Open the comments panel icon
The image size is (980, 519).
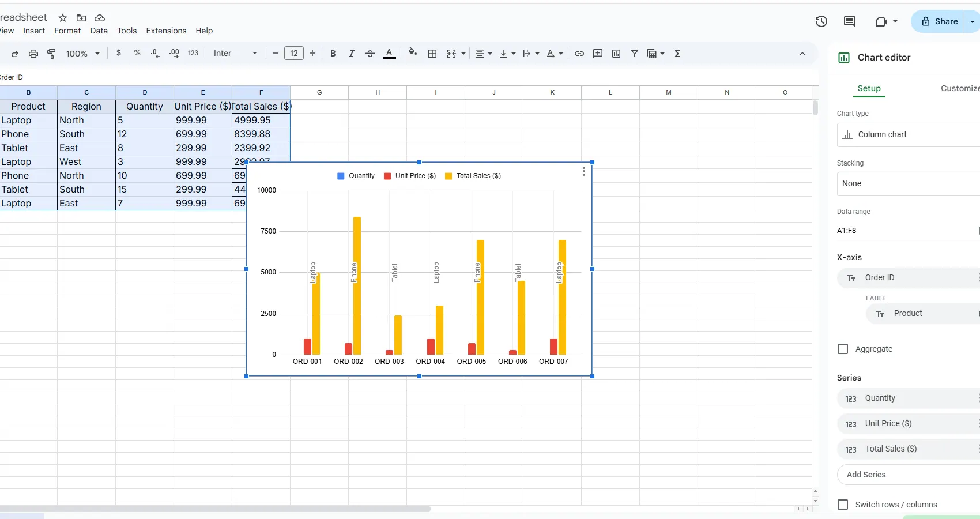tap(849, 21)
